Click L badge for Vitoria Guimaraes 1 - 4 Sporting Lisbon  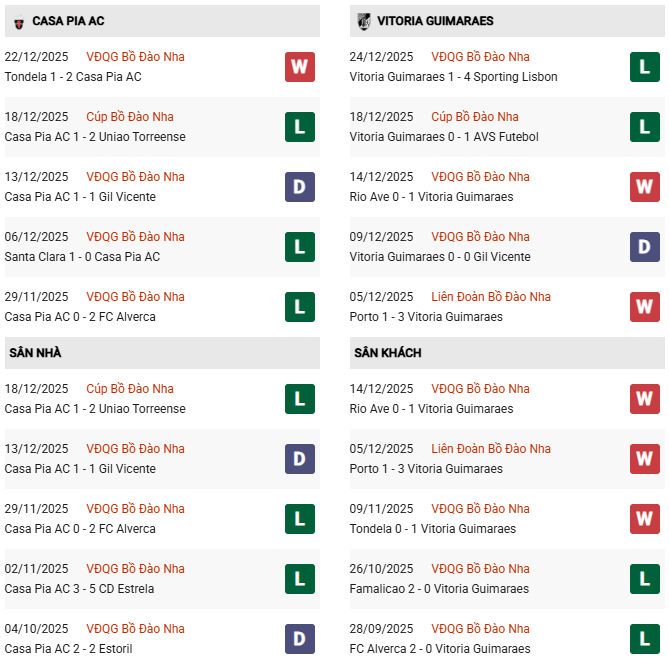click(644, 67)
